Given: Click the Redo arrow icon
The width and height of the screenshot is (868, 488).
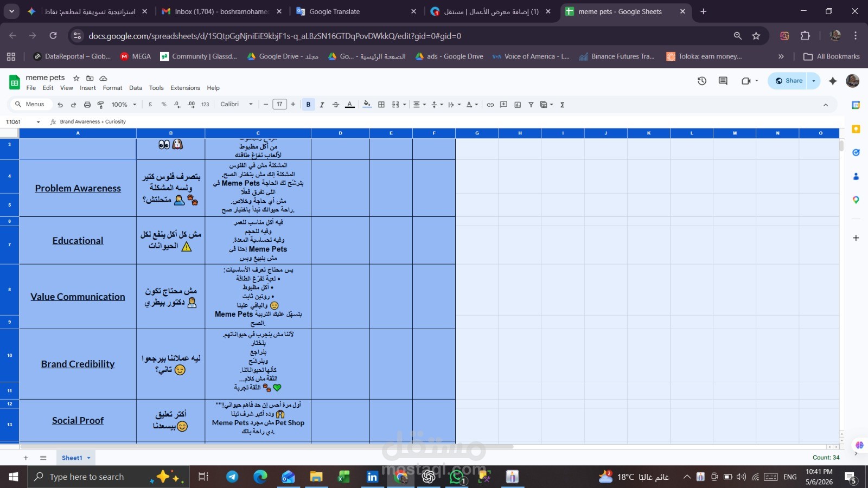Looking at the screenshot, I should pos(74,105).
